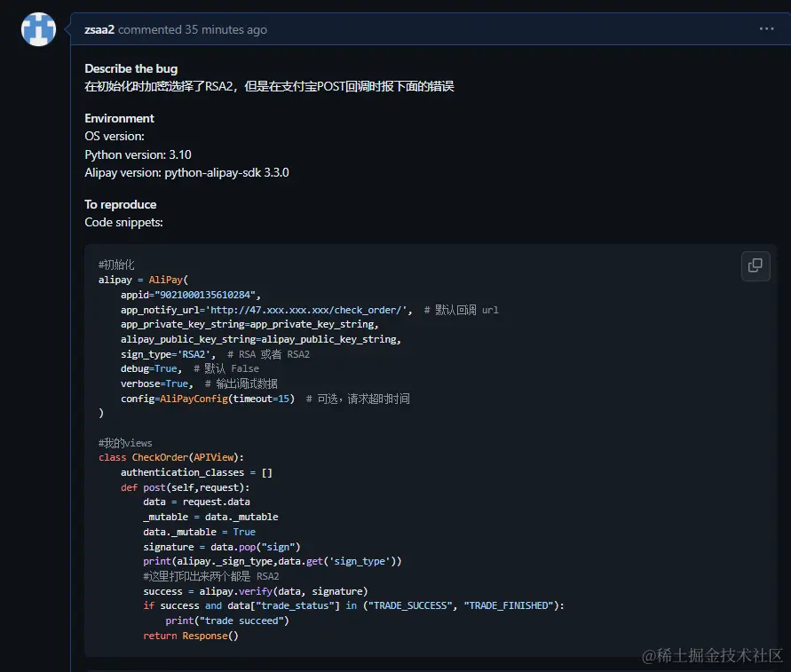Click the app_notify_url line in the code
Image resolution: width=791 pixels, height=672 pixels.
tap(266, 310)
